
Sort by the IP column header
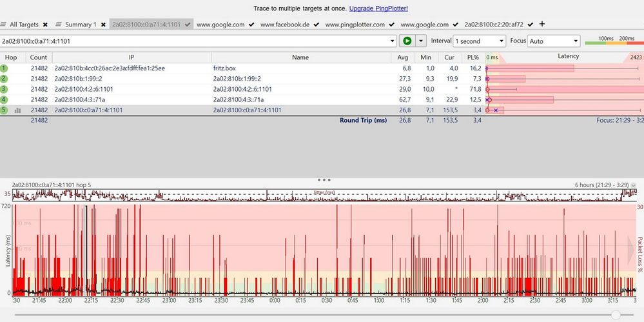tap(132, 57)
